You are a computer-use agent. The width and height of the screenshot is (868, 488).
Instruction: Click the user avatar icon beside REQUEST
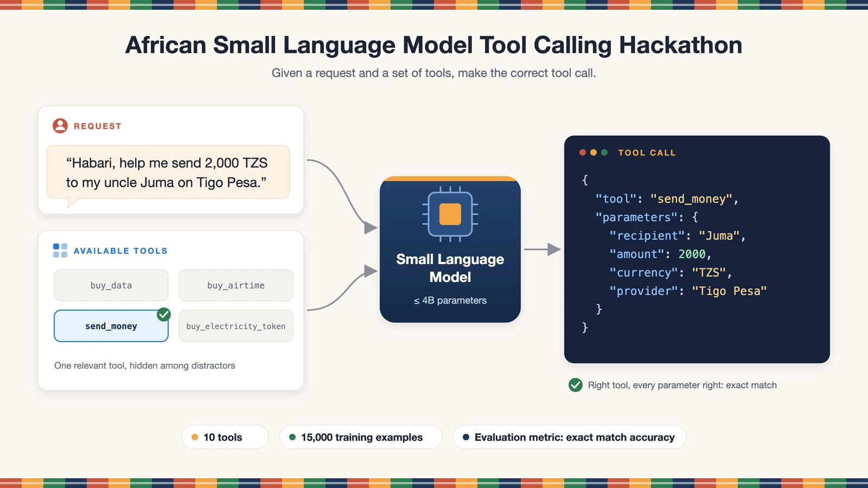pos(60,126)
